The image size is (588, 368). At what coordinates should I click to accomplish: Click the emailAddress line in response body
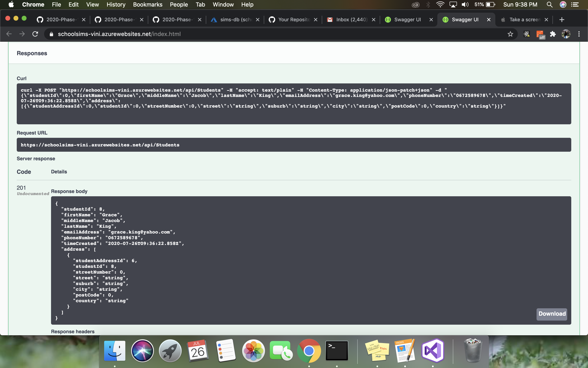[118, 232]
